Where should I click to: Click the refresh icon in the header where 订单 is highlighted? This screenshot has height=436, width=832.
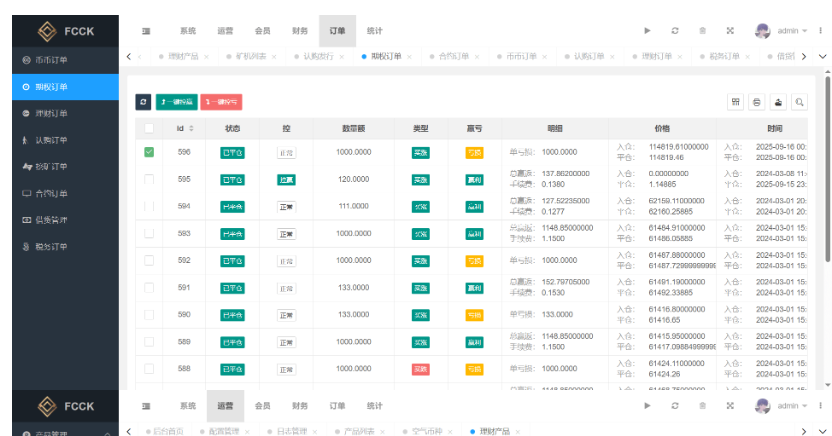[x=675, y=31]
